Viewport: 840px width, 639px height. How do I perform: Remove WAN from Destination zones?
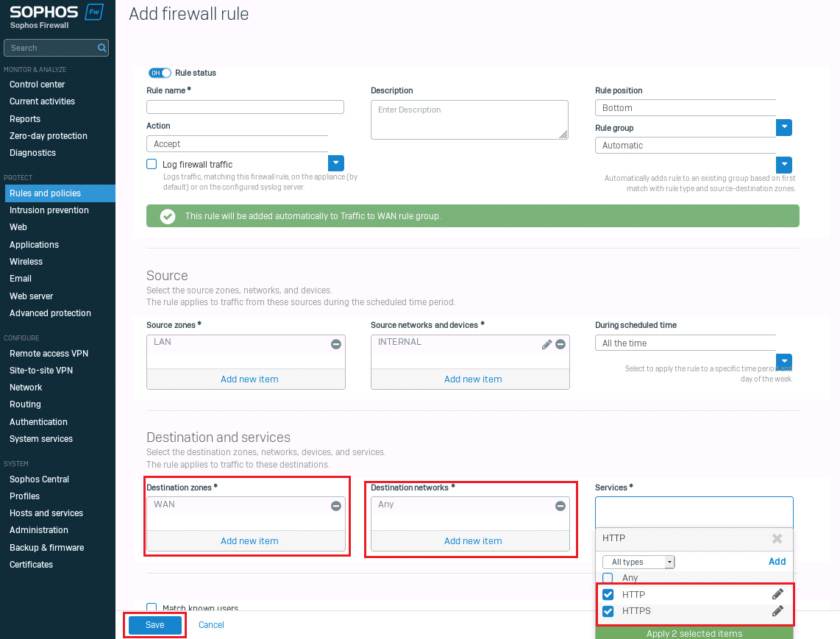pos(336,506)
